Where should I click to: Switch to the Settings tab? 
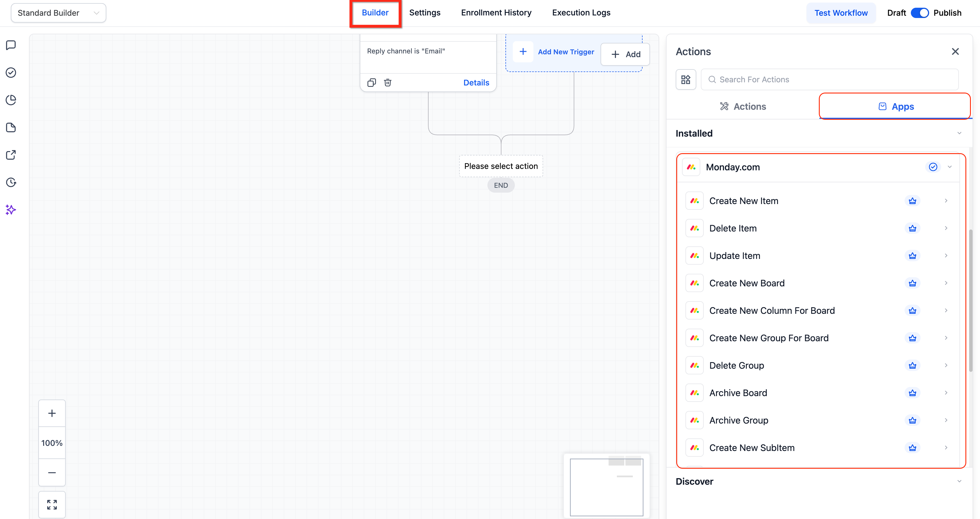[425, 13]
